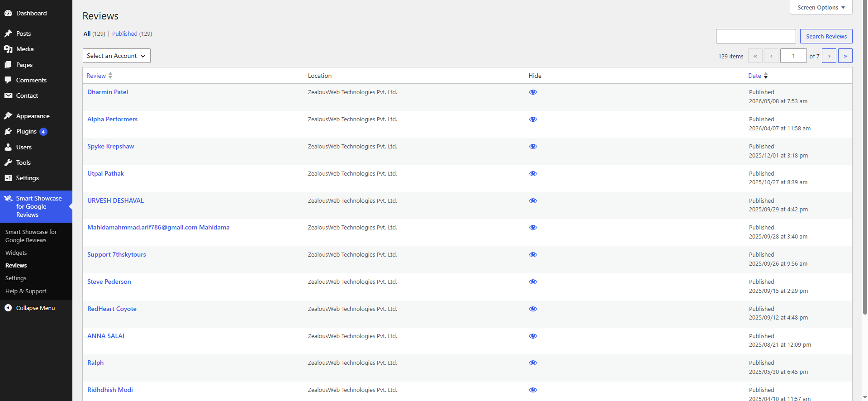Image resolution: width=868 pixels, height=401 pixels.
Task: Jump to last page of reviews
Action: tap(845, 56)
